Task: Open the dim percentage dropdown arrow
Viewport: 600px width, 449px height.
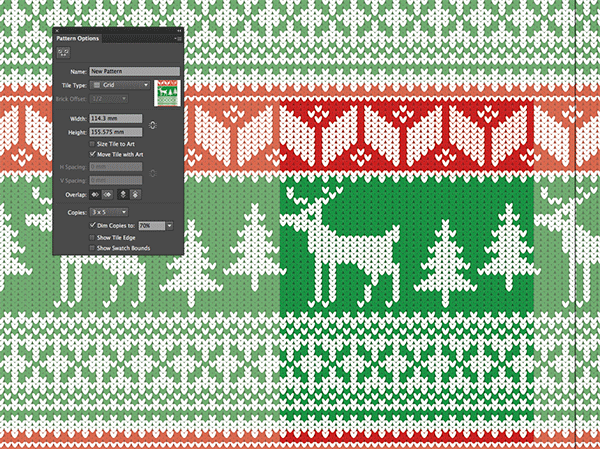Action: (x=170, y=226)
